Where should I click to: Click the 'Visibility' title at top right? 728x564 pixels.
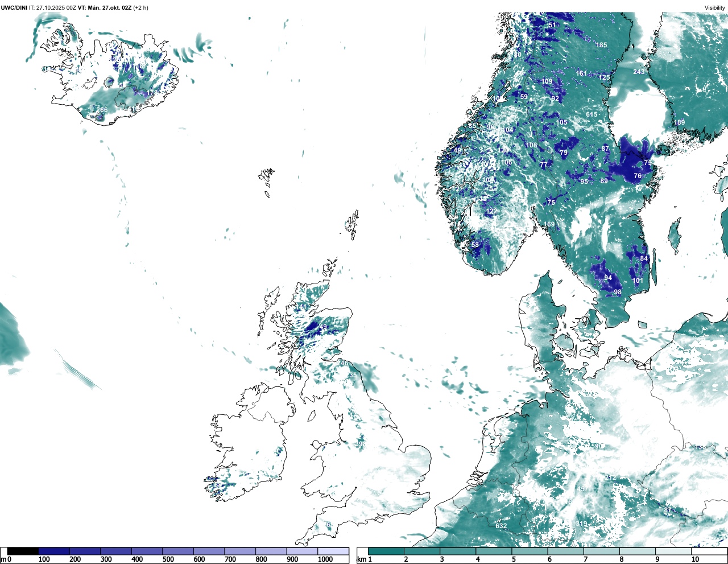(x=714, y=8)
